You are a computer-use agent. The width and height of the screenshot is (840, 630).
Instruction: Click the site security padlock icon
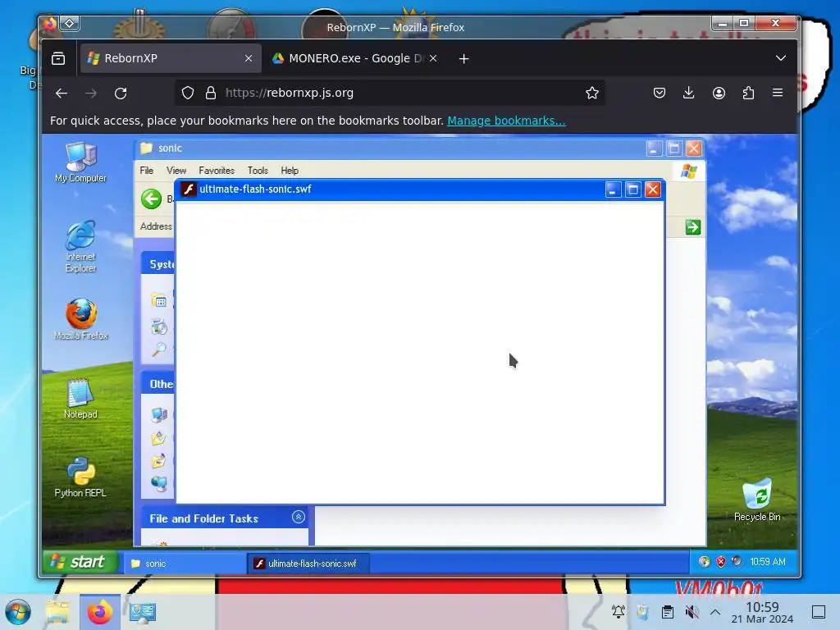point(211,94)
